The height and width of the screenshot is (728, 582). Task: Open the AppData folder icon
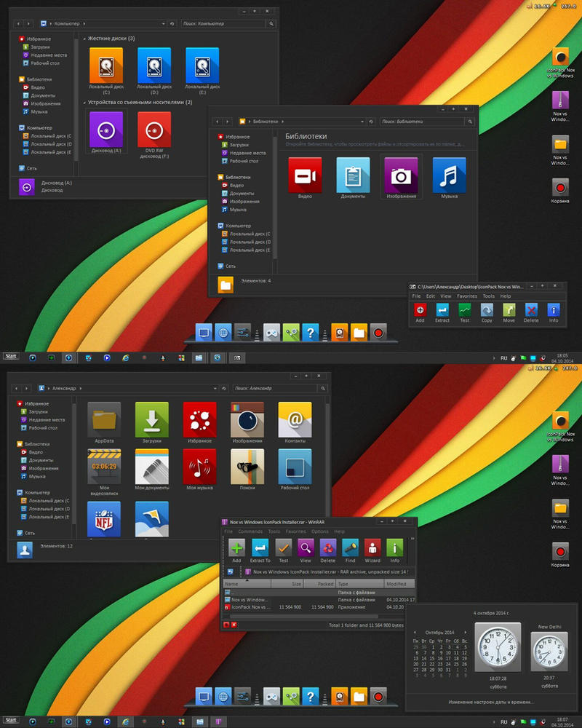click(x=104, y=422)
